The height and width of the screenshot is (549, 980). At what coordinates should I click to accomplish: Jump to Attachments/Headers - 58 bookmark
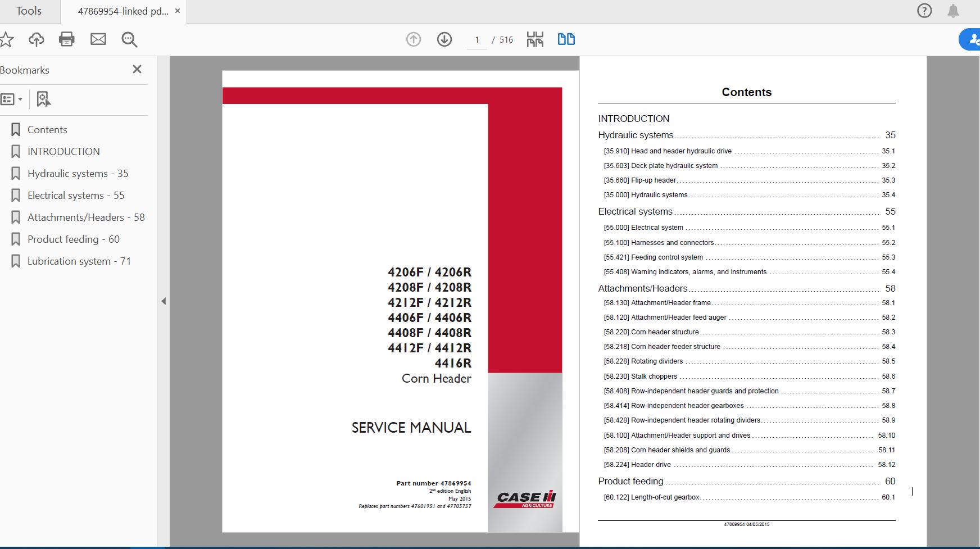86,217
